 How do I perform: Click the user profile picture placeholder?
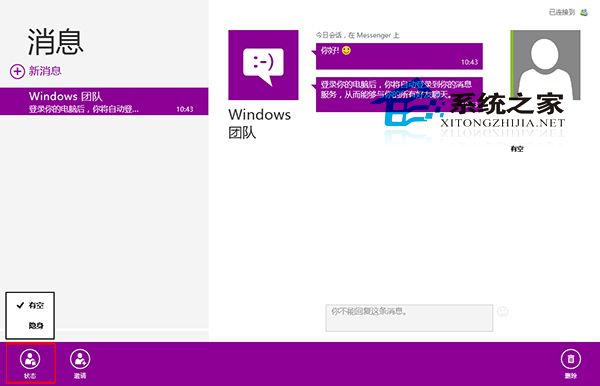coord(545,65)
